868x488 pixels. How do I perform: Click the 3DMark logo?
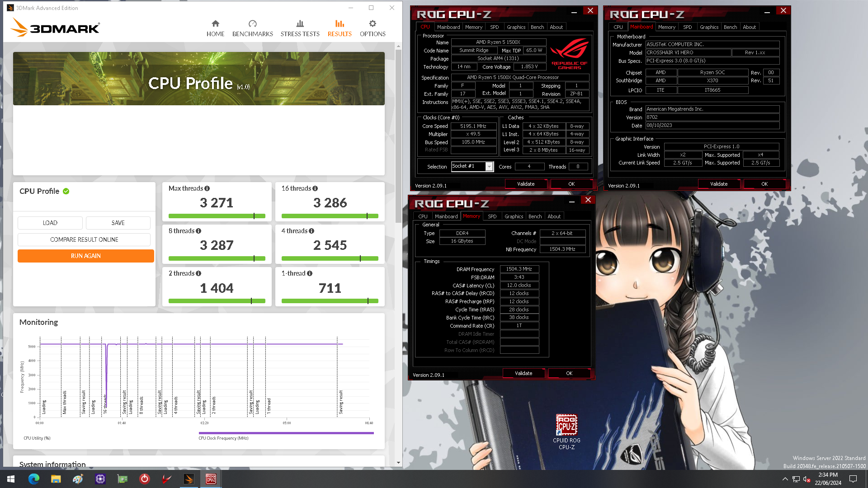(x=55, y=28)
